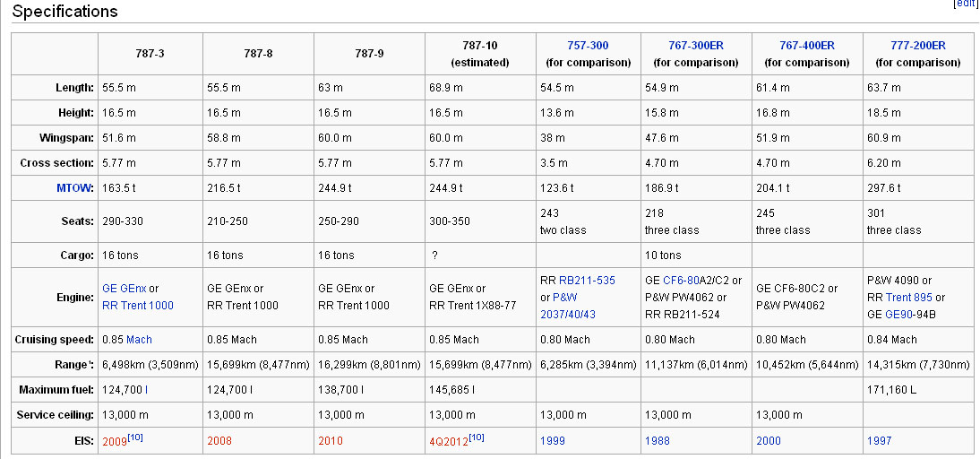The width and height of the screenshot is (980, 459).
Task: Click the Length row header
Action: click(x=55, y=88)
